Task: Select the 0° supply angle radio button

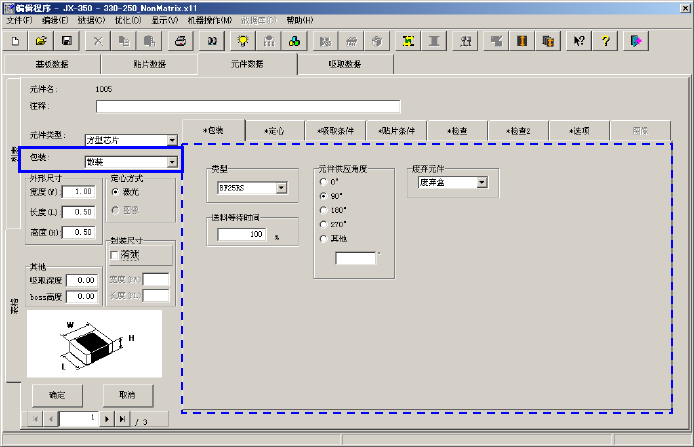Action: 322,182
